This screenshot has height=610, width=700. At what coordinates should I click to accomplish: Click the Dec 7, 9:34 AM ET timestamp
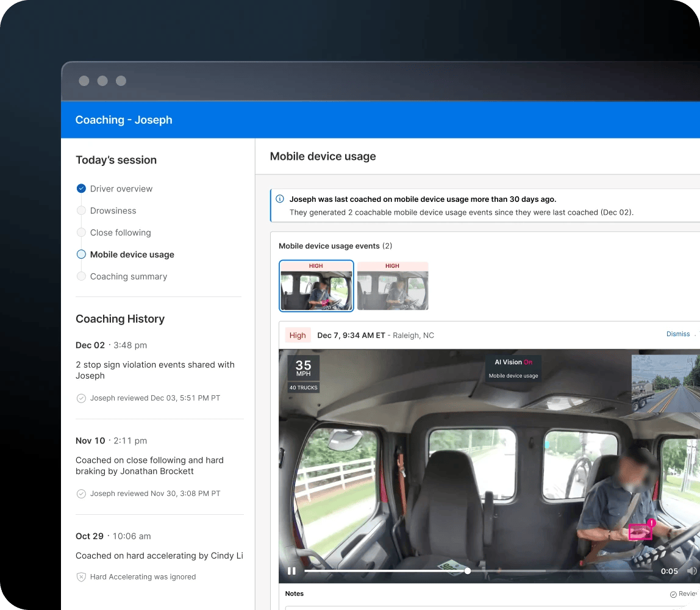click(351, 335)
